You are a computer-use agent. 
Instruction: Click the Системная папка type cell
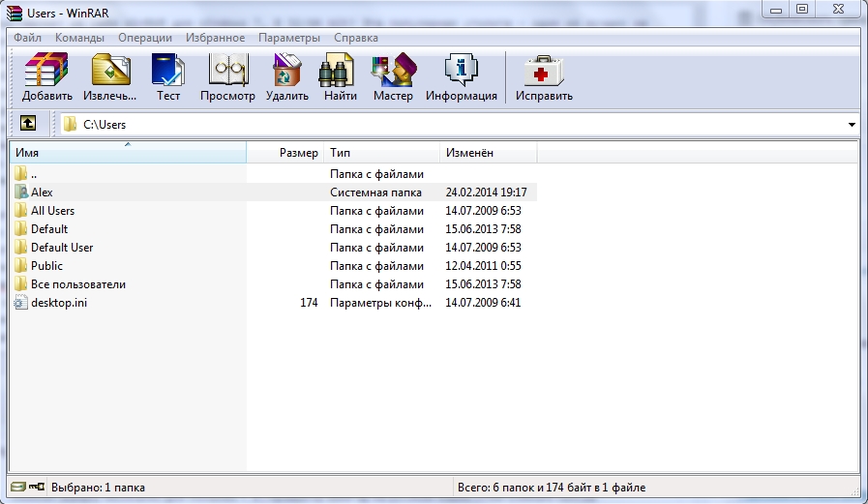click(x=375, y=192)
